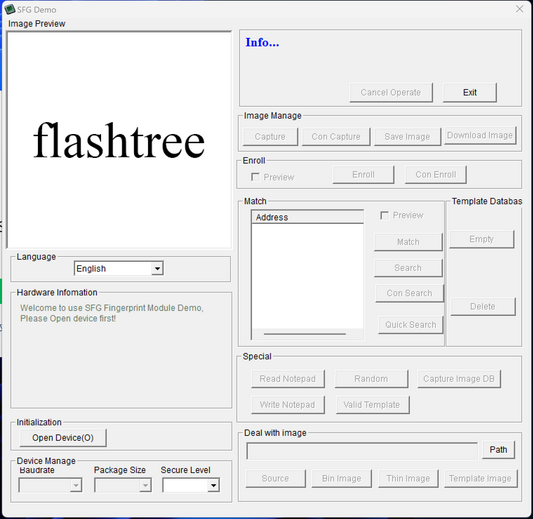
Task: Click the Bin Image button
Action: pyautogui.click(x=341, y=479)
